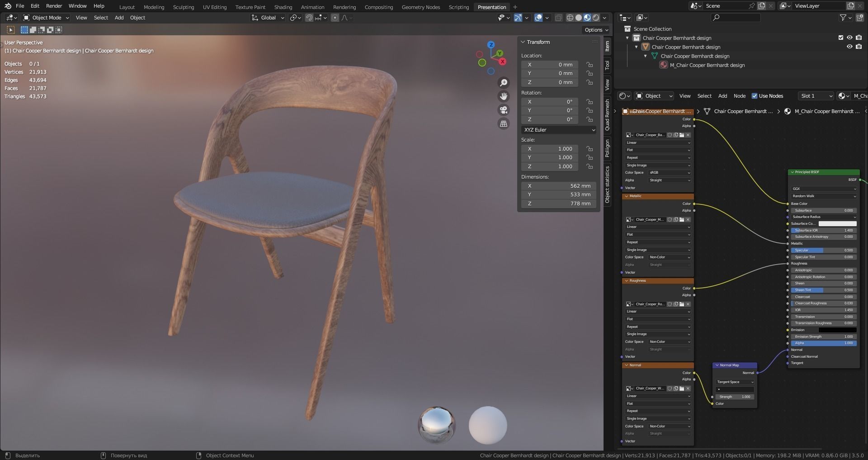Screen dimensions: 868x460
Task: Switch to the Geometry Nodes workspace tab
Action: (420, 7)
